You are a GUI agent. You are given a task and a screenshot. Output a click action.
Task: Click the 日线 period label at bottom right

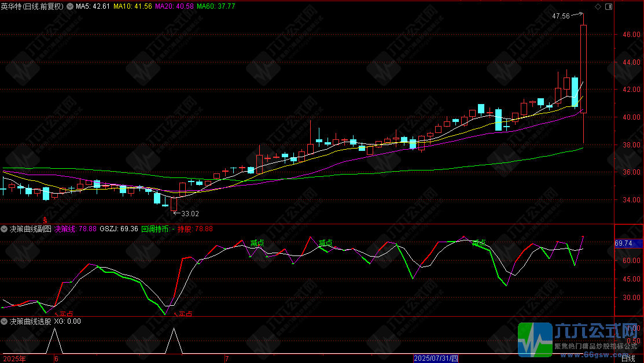click(x=629, y=358)
